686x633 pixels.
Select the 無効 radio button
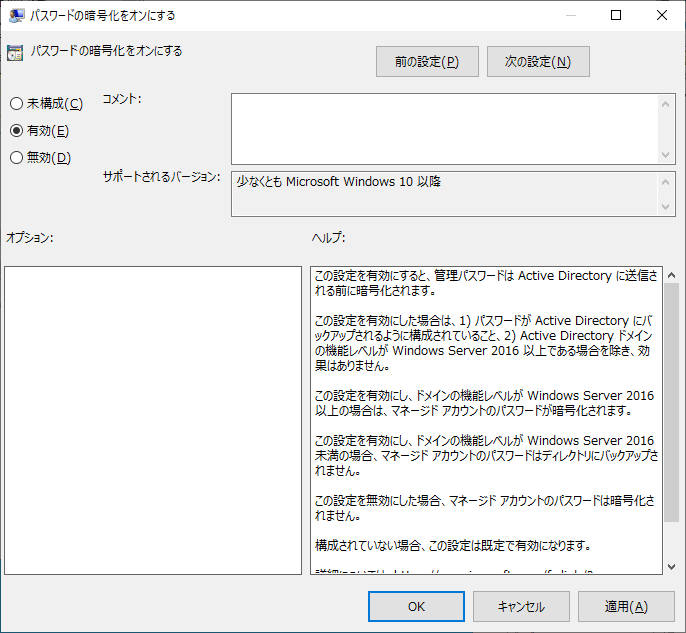[16, 157]
